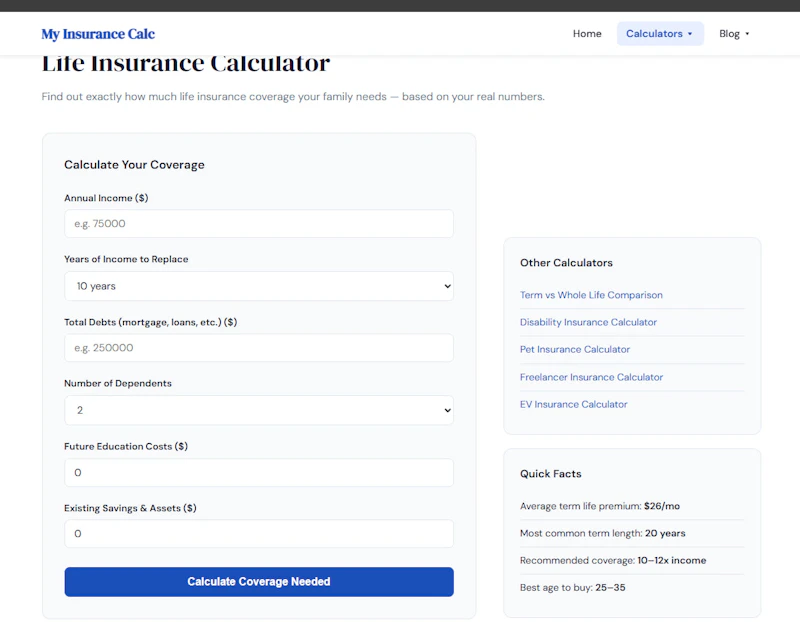The width and height of the screenshot is (800, 622).
Task: Expand the Years of Income to Replace dropdown
Action: [259, 286]
